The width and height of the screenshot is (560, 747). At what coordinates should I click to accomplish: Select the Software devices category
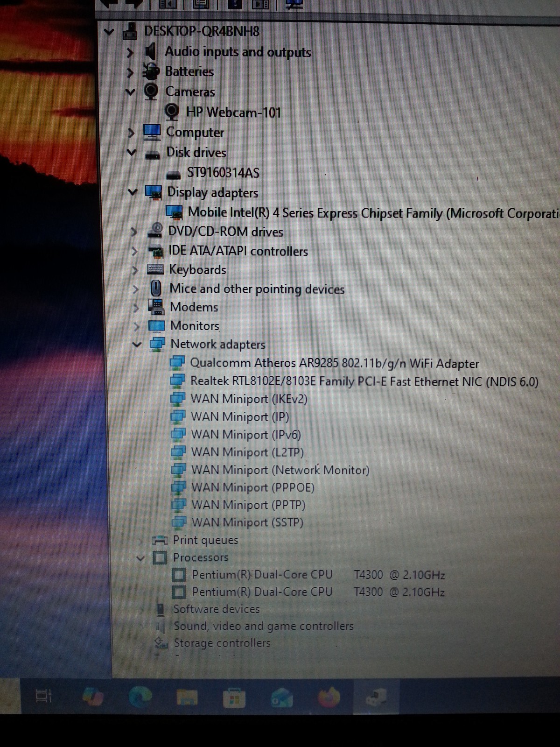pyautogui.click(x=217, y=609)
